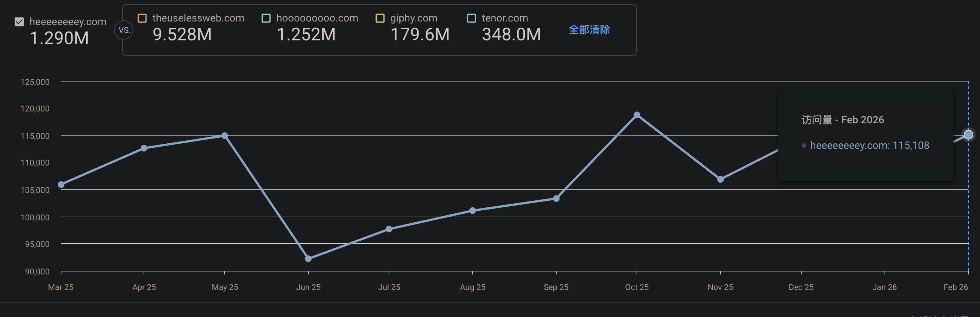Viewport: 980px width, 317px height.
Task: Uncheck the heeeeeeeey.com checkbox
Action: (19, 22)
